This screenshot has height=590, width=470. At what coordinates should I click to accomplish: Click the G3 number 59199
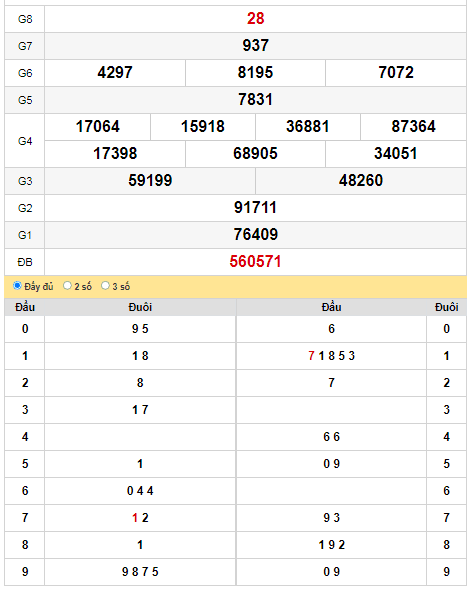pos(150,181)
